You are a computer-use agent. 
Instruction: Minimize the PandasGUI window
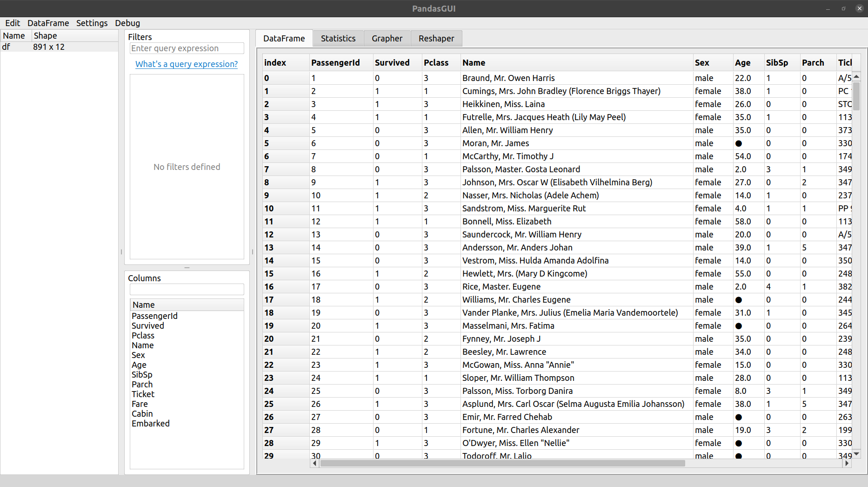[828, 8]
